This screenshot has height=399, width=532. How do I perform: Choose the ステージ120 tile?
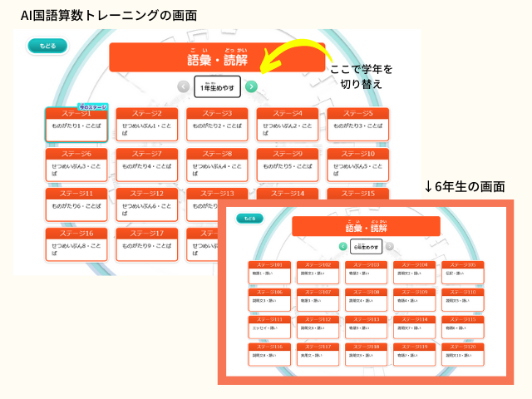point(462,353)
